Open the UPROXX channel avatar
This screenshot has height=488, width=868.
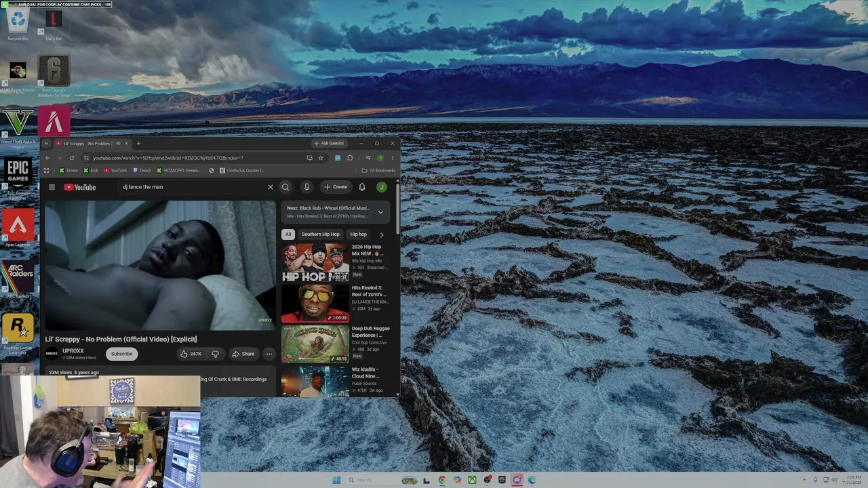click(52, 353)
